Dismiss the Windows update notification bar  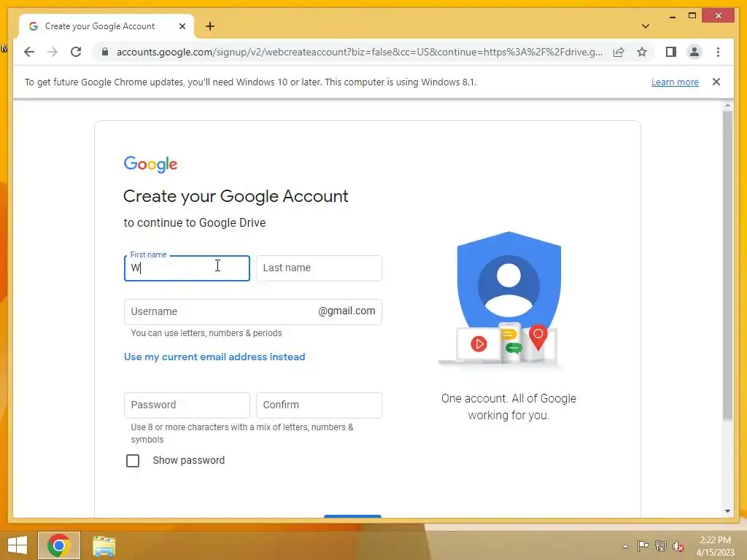716,82
